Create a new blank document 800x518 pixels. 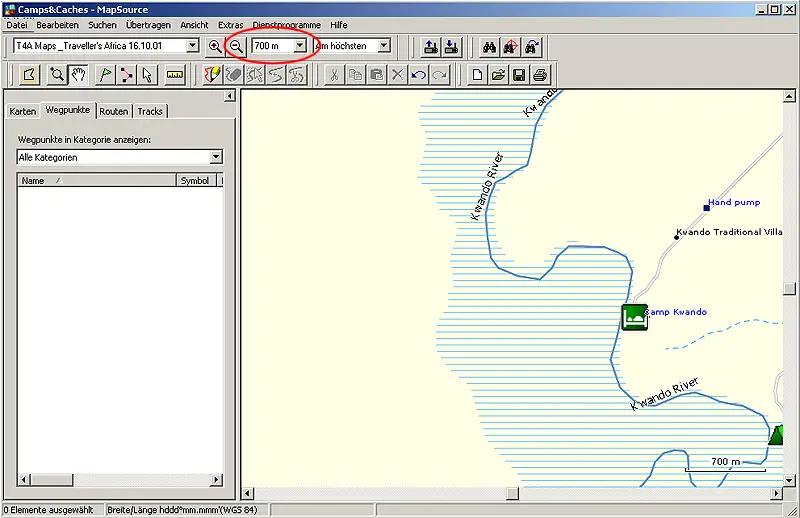coord(477,75)
